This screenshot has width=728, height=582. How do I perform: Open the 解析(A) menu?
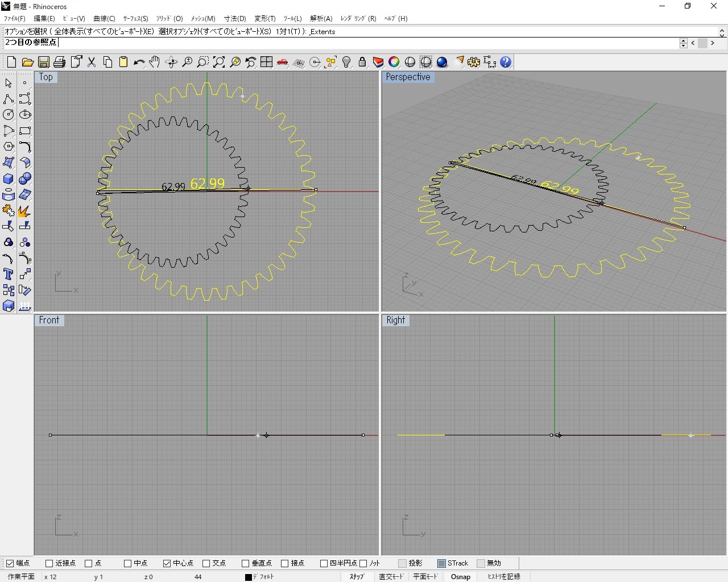[321, 19]
